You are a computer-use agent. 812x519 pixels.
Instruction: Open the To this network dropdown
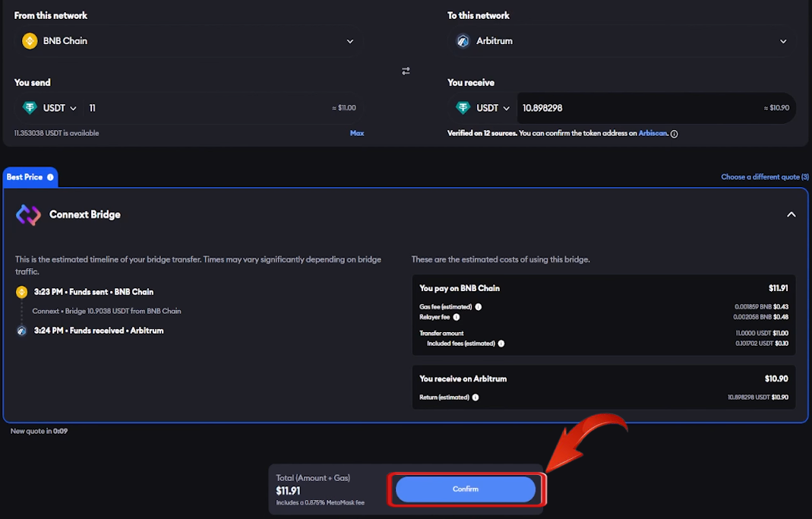(x=783, y=41)
